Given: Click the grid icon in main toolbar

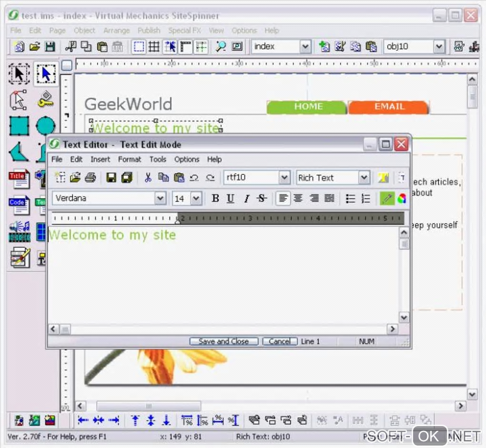Looking at the screenshot, I should pyautogui.click(x=154, y=47).
